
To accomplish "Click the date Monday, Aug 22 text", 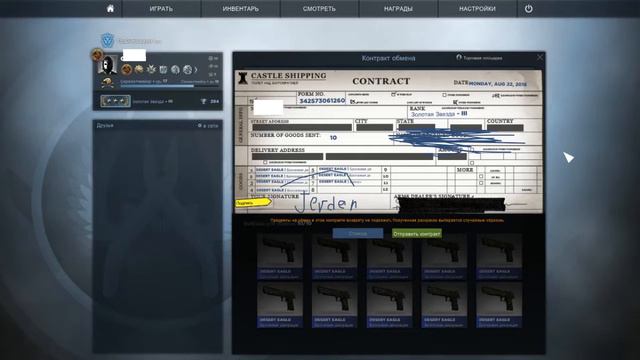I will [x=498, y=84].
